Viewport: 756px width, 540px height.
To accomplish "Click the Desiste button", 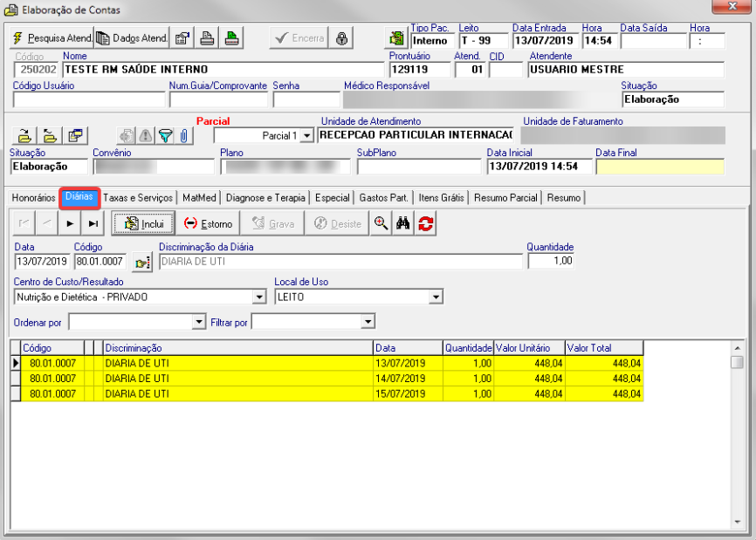I will click(x=337, y=223).
